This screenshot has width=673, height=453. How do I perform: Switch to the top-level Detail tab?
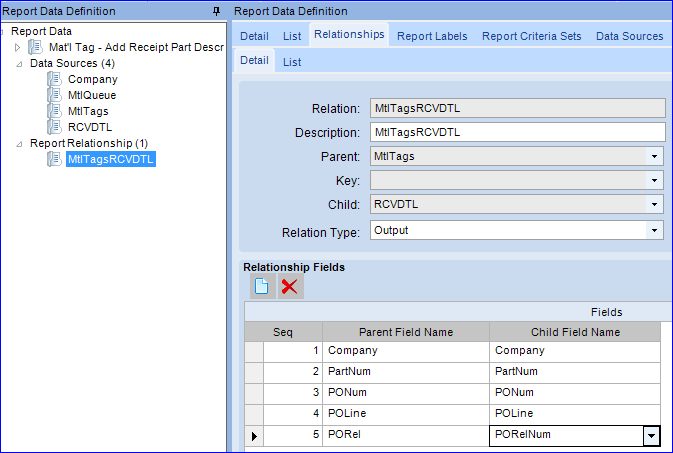254,36
